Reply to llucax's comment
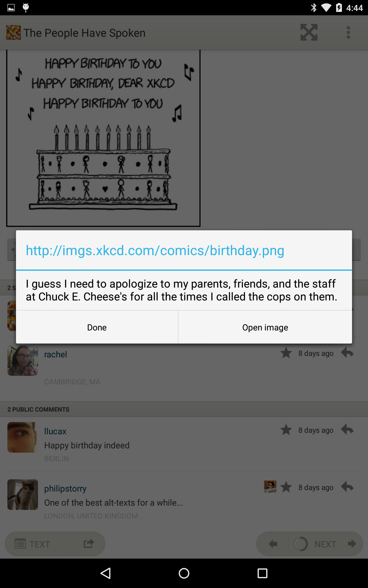Screen dimensions: 368x588 pos(347,430)
